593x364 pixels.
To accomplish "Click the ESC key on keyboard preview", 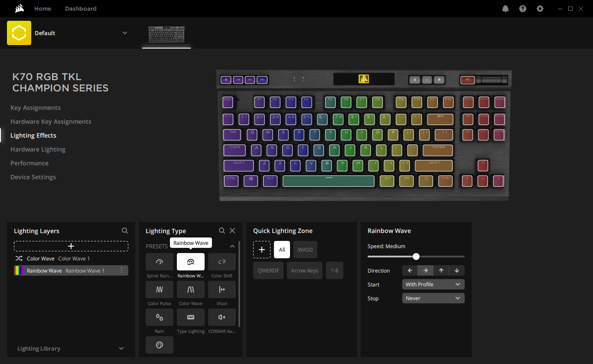I will [228, 102].
